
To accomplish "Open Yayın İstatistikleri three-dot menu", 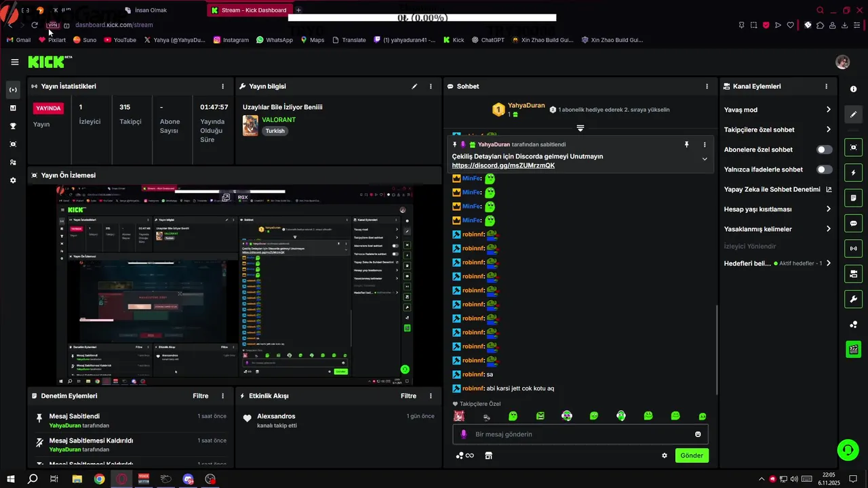I will click(223, 86).
